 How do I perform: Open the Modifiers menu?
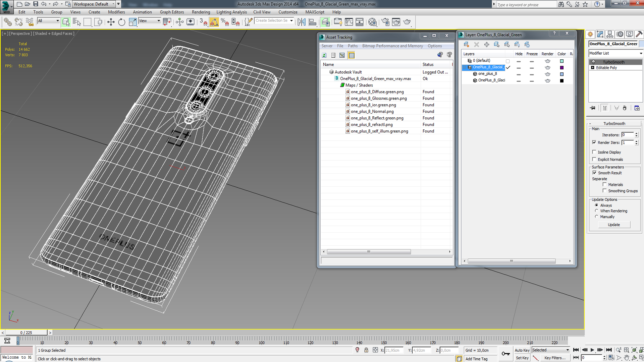point(116,12)
